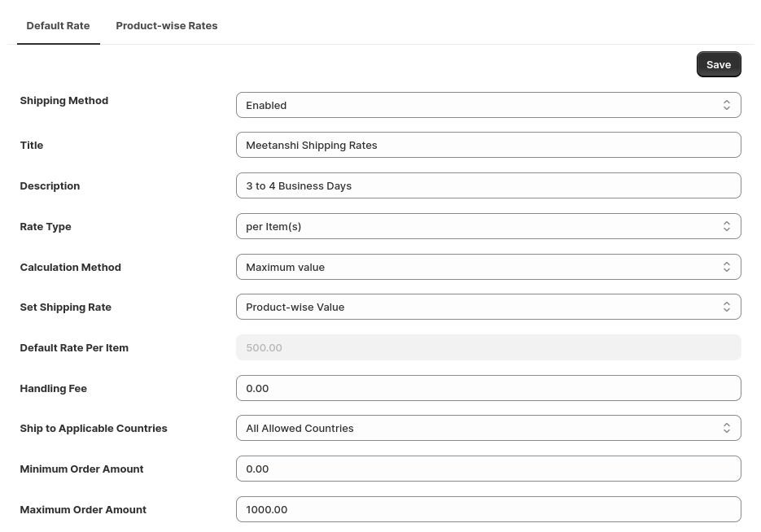Viewport: 761px width, 532px height.
Task: Open the Rate Type dropdown
Action: (x=488, y=226)
